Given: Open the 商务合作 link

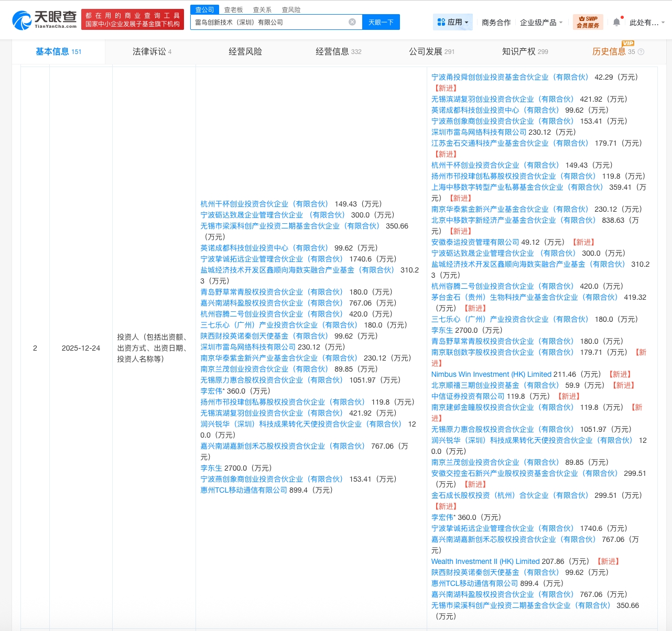Looking at the screenshot, I should point(495,22).
